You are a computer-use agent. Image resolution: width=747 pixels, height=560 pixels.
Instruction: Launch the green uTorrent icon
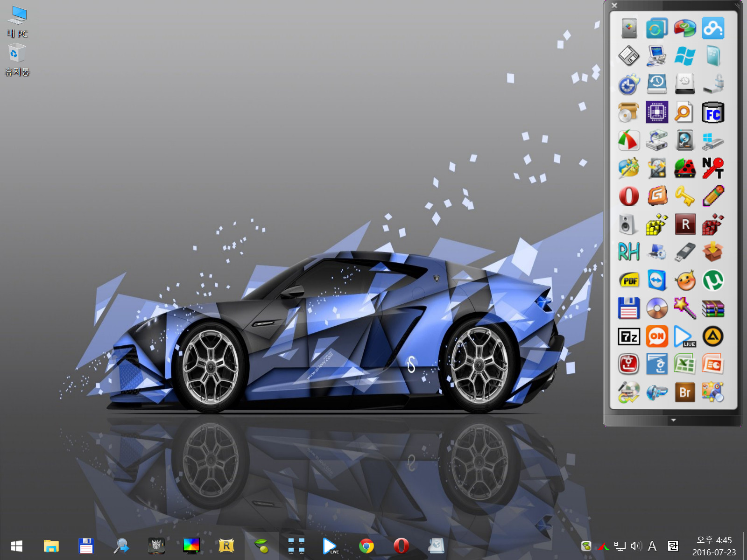pyautogui.click(x=713, y=280)
